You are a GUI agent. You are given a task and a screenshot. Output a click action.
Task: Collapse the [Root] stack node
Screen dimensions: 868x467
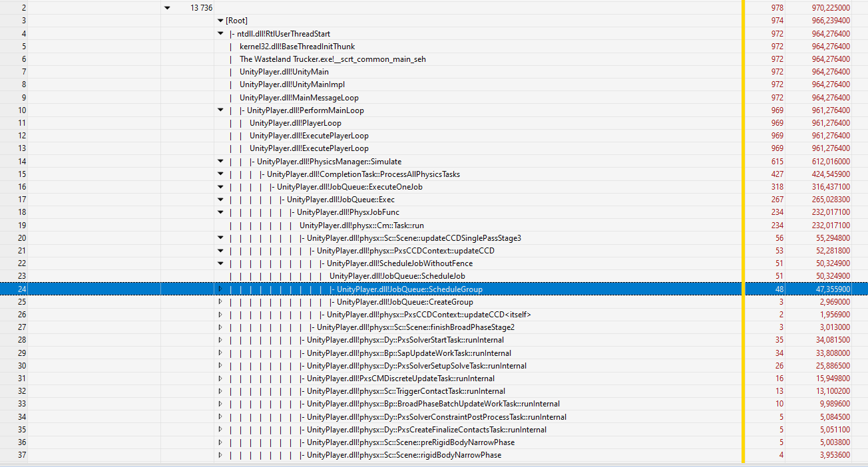220,21
